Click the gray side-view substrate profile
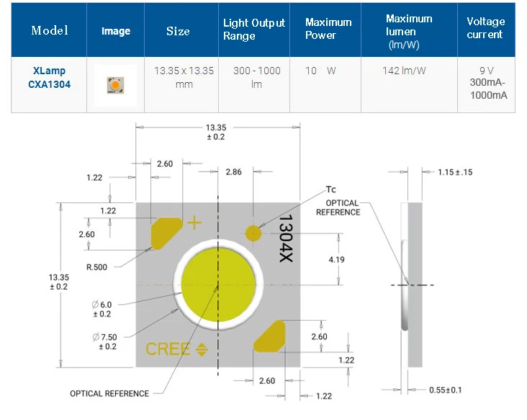 pyautogui.click(x=415, y=285)
